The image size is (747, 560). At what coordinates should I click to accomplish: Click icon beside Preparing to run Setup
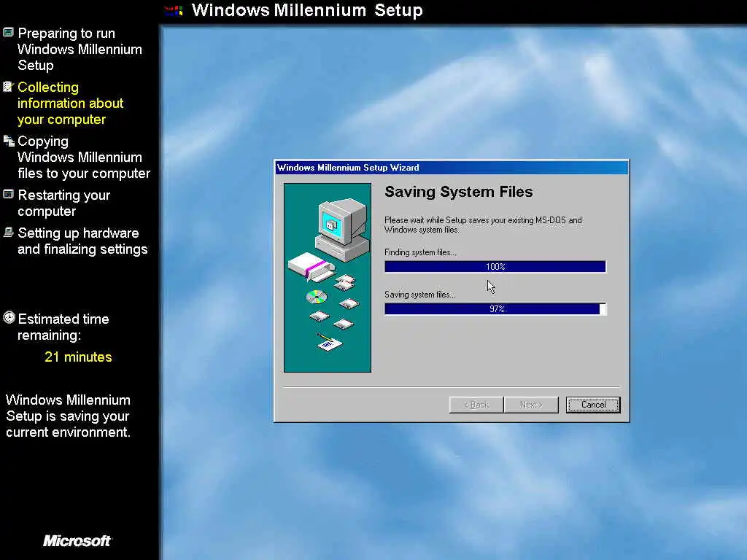pyautogui.click(x=8, y=32)
